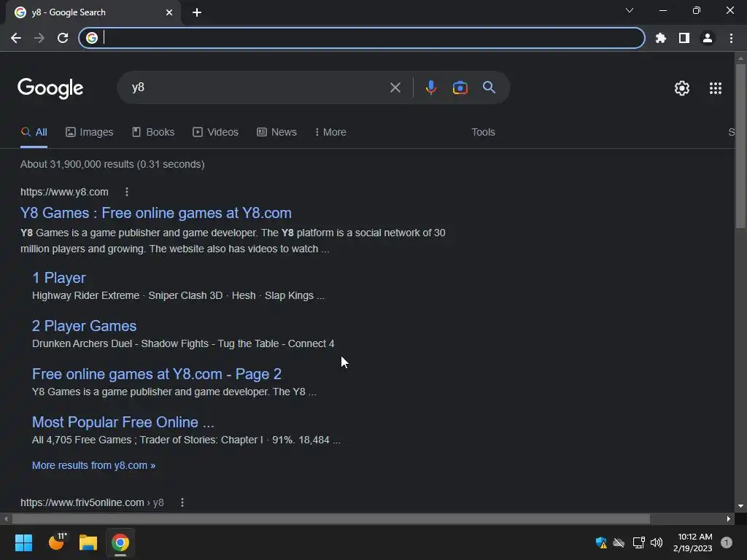Reload the current page
Image resolution: width=747 pixels, height=560 pixels.
click(63, 38)
